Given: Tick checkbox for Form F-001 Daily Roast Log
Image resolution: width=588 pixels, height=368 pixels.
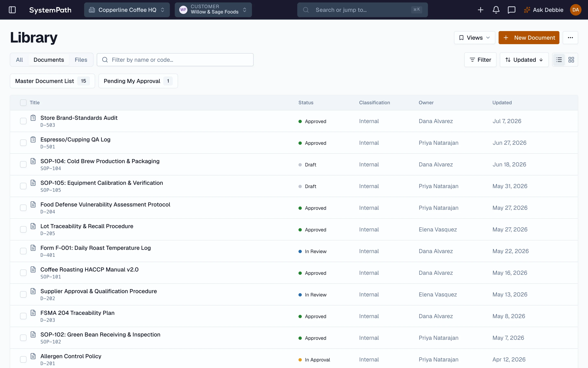Looking at the screenshot, I should [23, 251].
